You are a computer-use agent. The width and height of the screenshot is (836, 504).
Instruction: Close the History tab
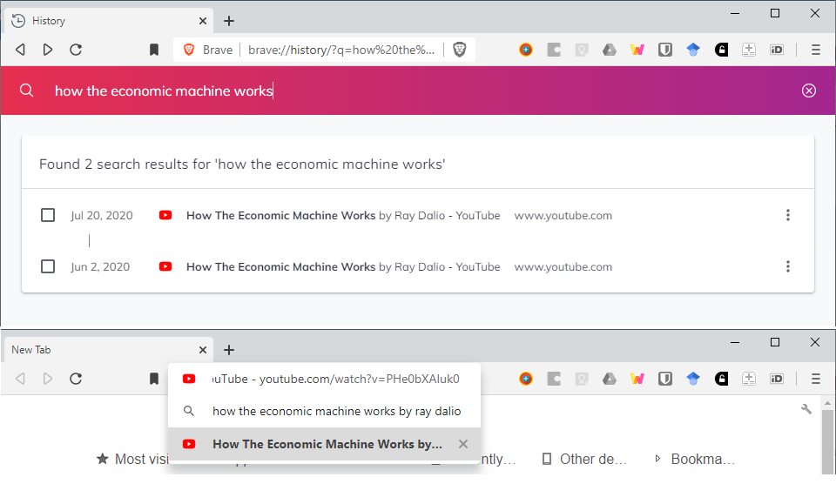[x=203, y=21]
